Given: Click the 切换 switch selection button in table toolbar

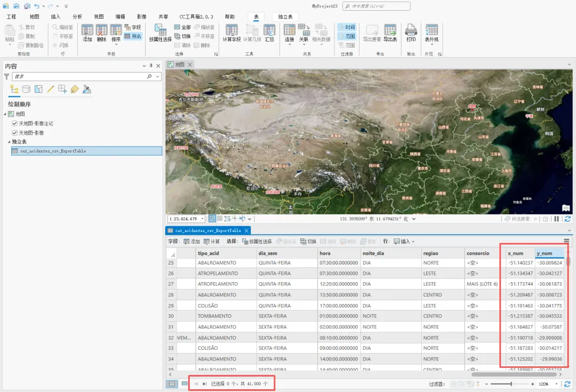Looking at the screenshot, I should pos(308,242).
